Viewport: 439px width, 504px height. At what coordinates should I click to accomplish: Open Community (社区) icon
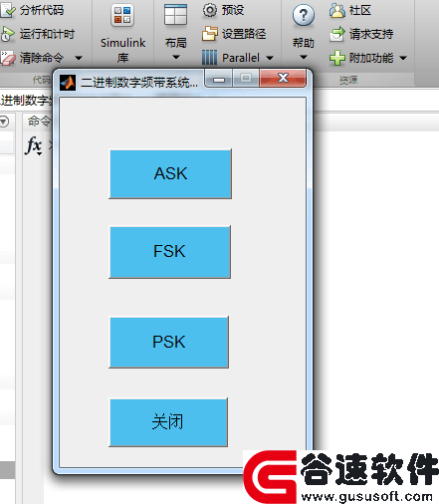click(337, 10)
